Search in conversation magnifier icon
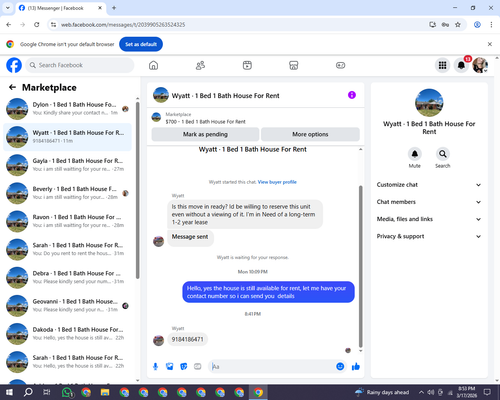This screenshot has width=500, height=400. [x=443, y=154]
